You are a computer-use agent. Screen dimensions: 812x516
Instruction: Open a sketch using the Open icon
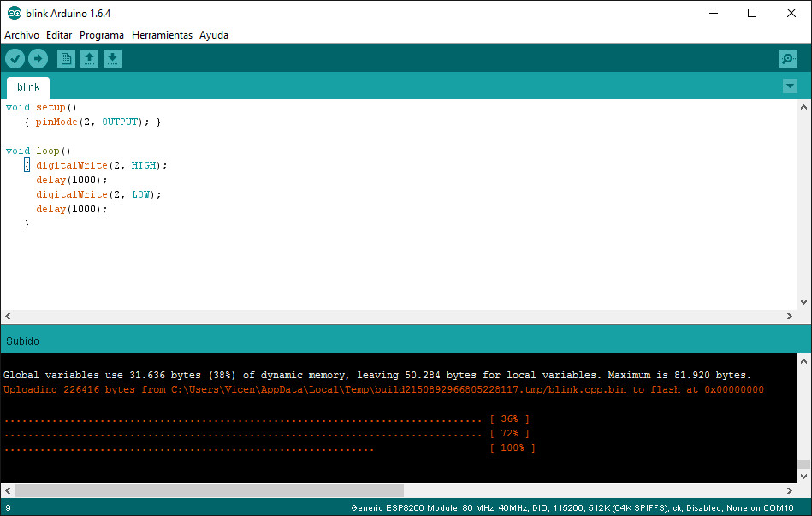(x=89, y=58)
